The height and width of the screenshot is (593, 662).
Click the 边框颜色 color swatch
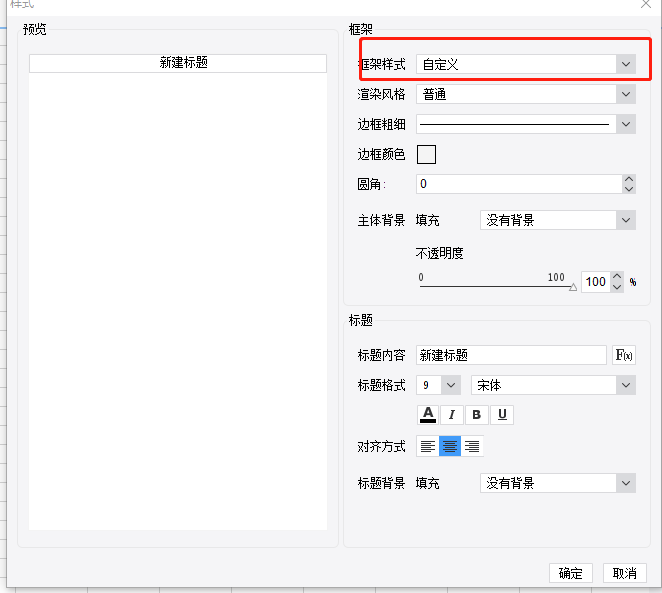click(426, 154)
